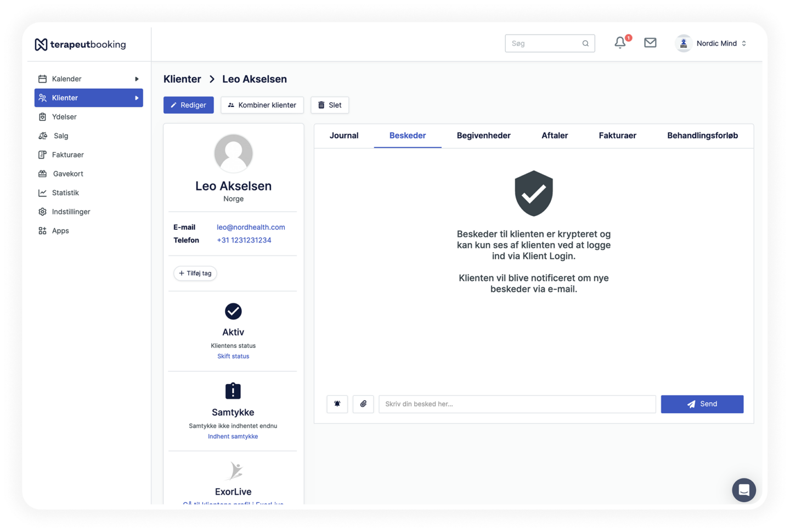Click the Indhent samtykke link
790x532 pixels.
pyautogui.click(x=233, y=437)
